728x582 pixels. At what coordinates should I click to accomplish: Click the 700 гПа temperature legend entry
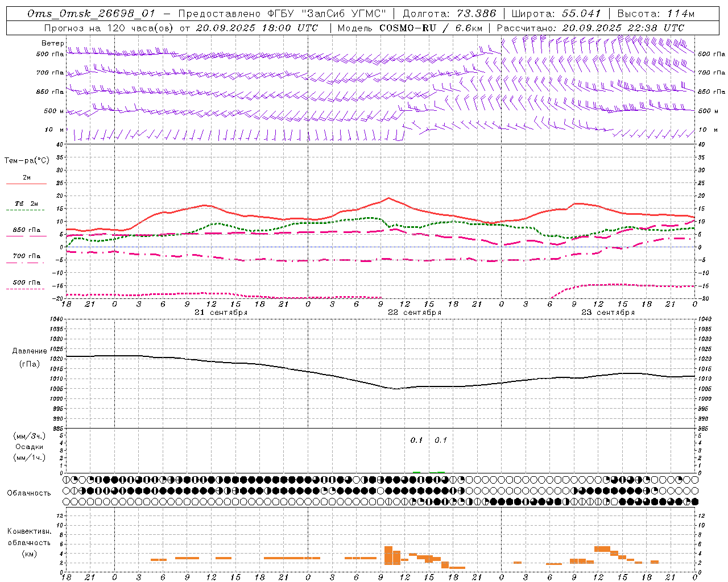click(x=27, y=256)
